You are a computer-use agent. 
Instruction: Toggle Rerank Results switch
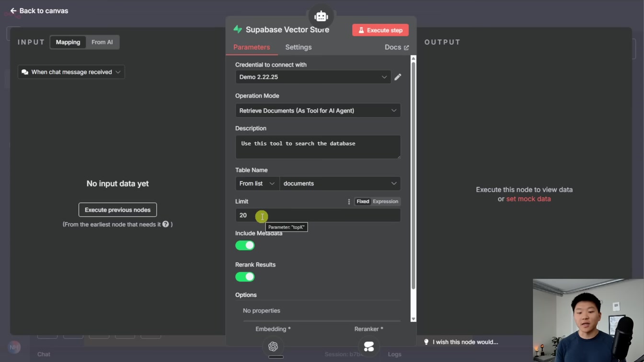[x=245, y=277]
